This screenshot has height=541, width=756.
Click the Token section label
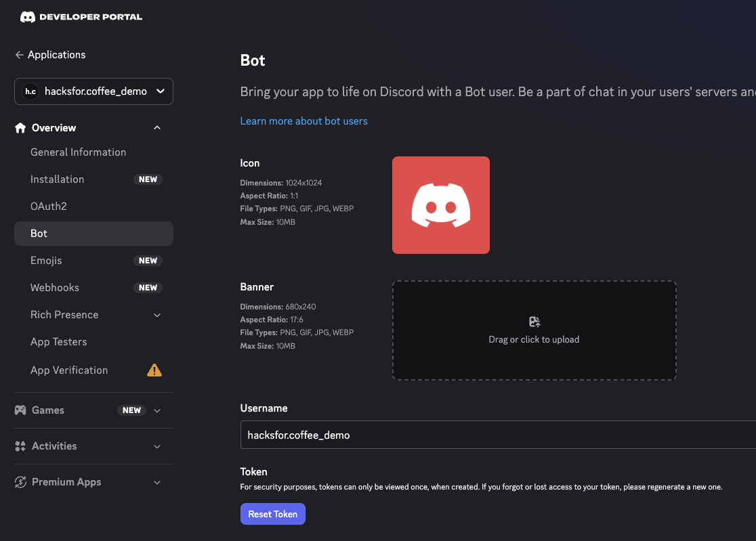(253, 472)
